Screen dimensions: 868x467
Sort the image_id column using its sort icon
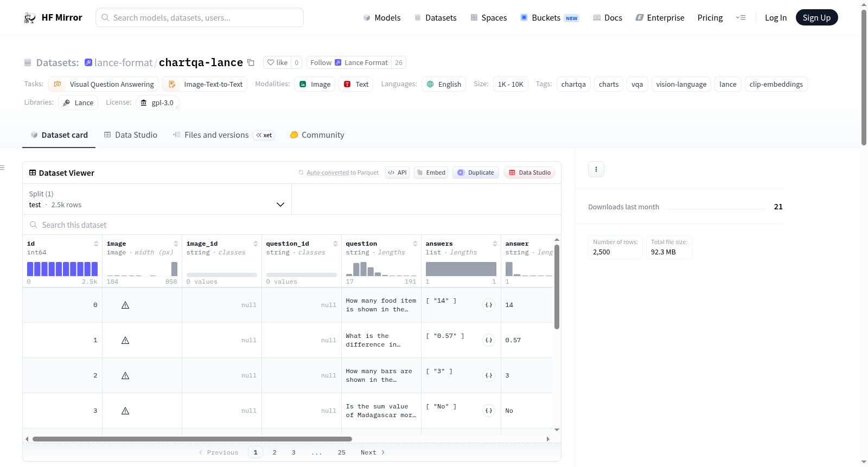coord(256,244)
